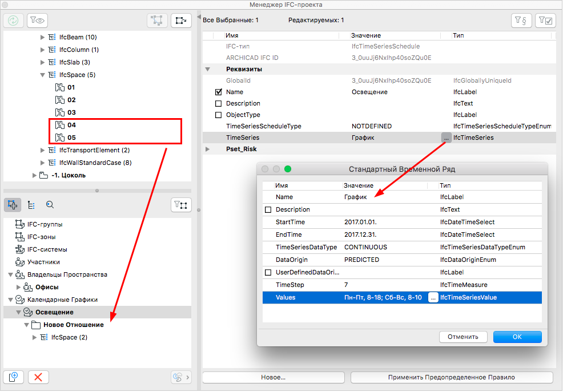Viewport: 563px width, 392px height.
Task: Click the -1. Цоколь story folder icon
Action: [x=43, y=175]
